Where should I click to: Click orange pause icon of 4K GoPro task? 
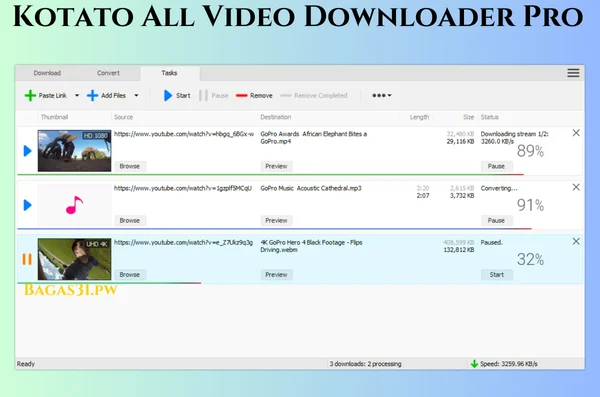[x=27, y=259]
